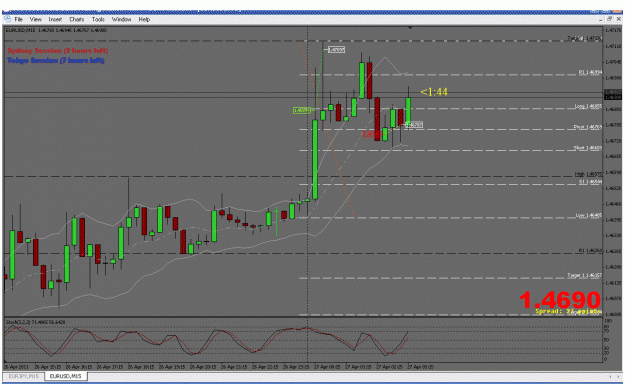The height and width of the screenshot is (384, 625).
Task: Open the View menu
Action: (35, 19)
